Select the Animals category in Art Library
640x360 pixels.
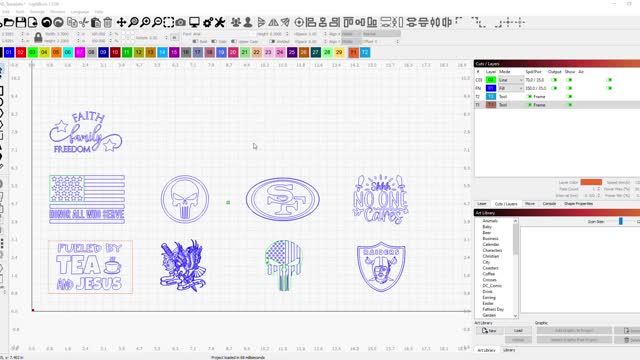(x=490, y=221)
